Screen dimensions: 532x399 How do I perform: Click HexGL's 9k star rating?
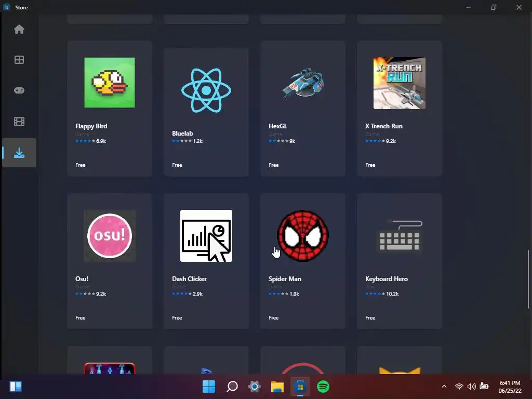click(282, 141)
